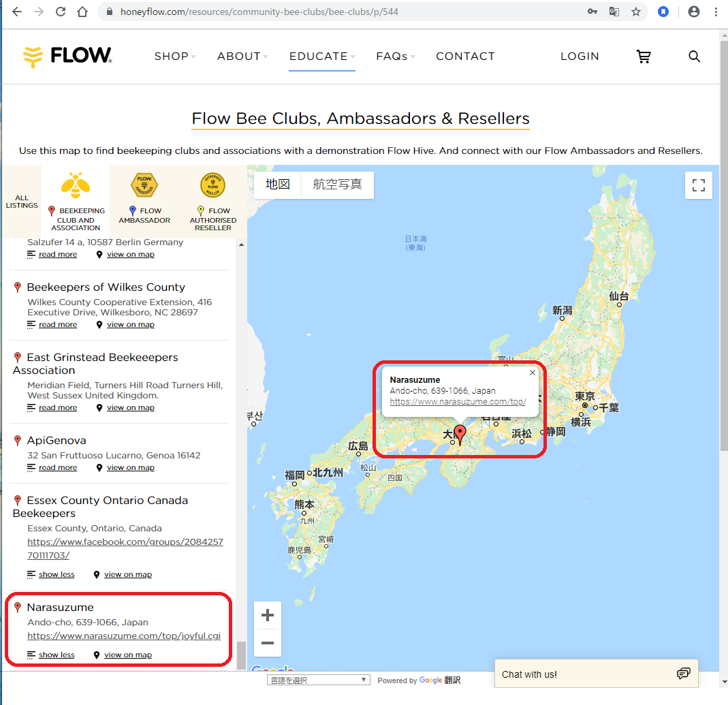The image size is (728, 705).
Task: Click the Flow logo
Action: click(x=68, y=56)
